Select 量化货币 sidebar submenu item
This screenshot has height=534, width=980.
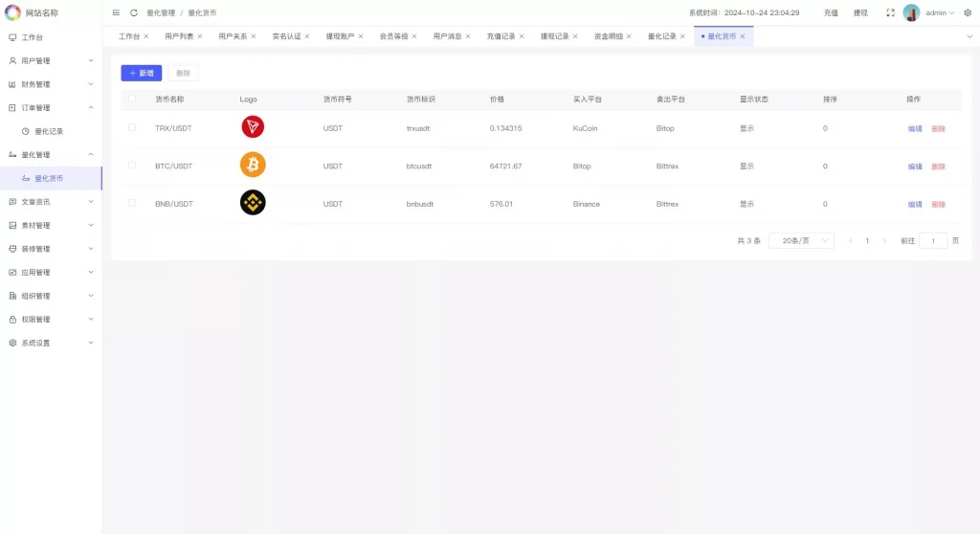[51, 178]
